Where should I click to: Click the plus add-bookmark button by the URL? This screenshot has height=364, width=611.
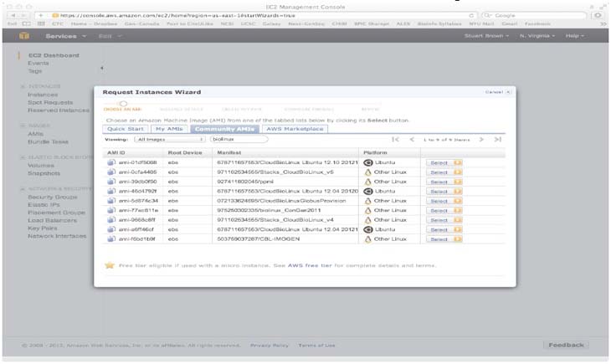pyautogui.click(x=40, y=16)
